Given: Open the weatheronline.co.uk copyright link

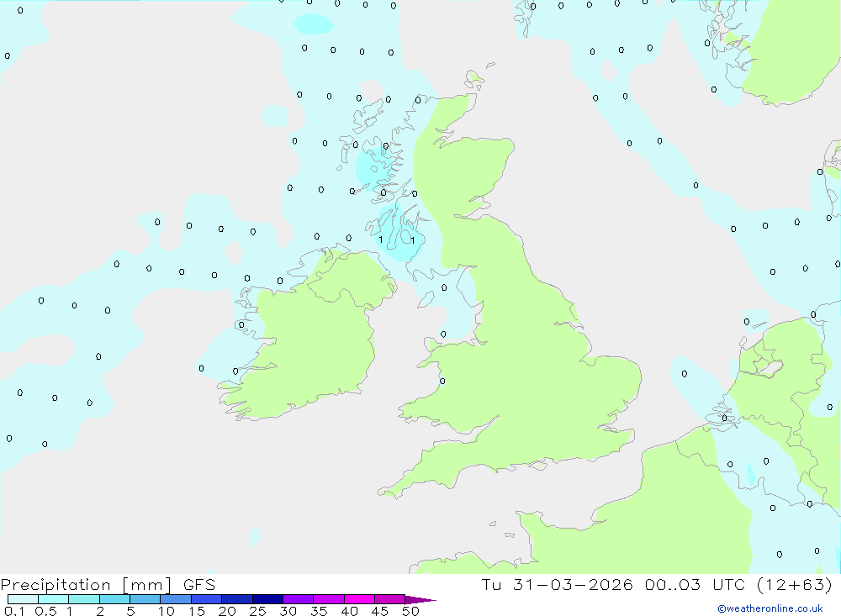Looking at the screenshot, I should click(x=770, y=608).
